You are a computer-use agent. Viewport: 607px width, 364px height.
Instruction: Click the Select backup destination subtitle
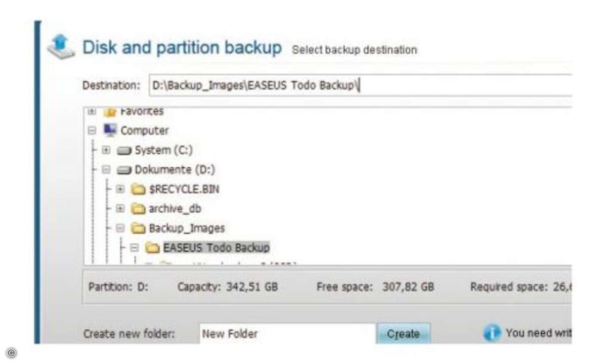click(x=355, y=50)
